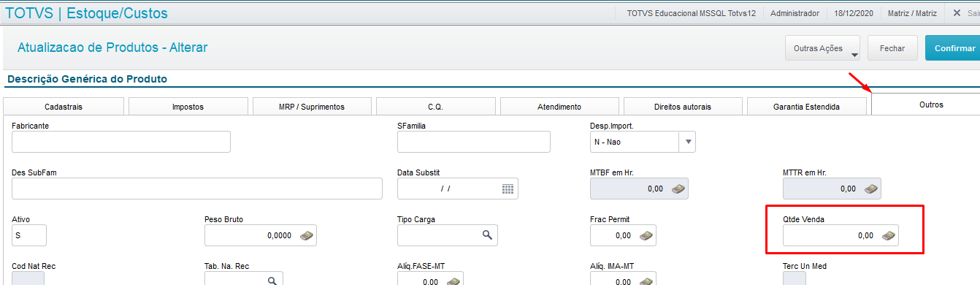The image size is (980, 285).
Task: Open the Garantia Estendida tab
Action: (806, 107)
